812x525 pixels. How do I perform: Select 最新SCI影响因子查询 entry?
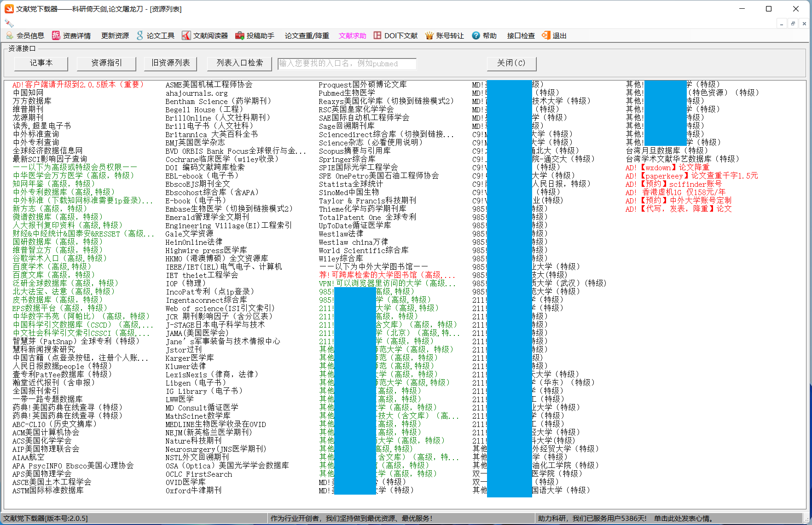[x=50, y=159]
